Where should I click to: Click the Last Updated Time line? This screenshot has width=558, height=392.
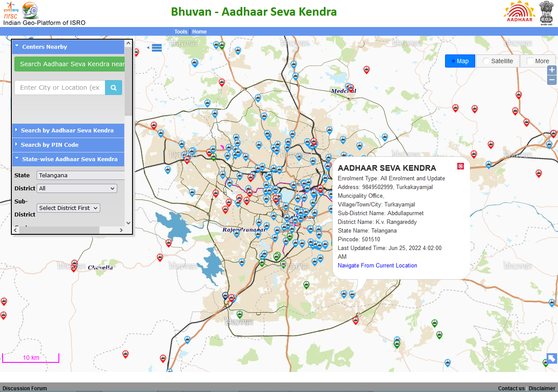[x=390, y=252]
